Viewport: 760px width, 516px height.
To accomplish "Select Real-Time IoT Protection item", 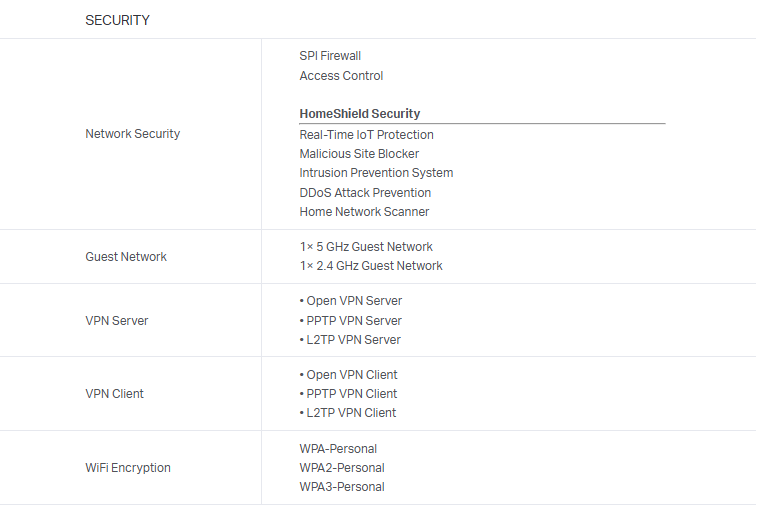I will 366,135.
